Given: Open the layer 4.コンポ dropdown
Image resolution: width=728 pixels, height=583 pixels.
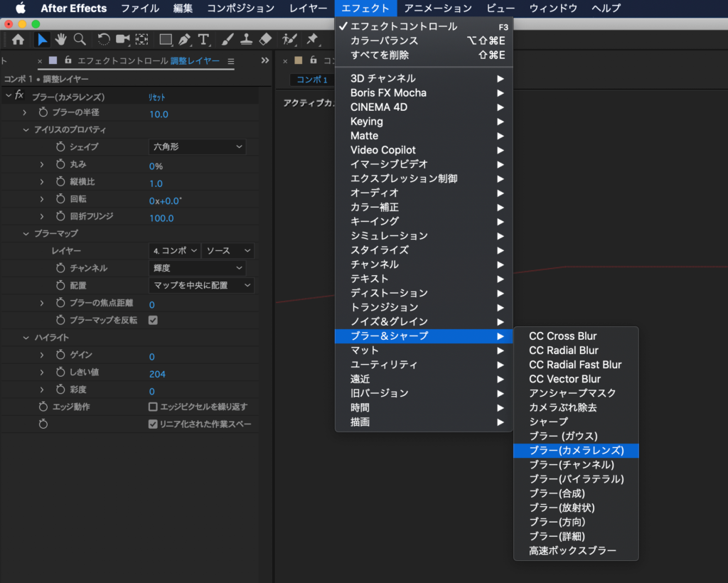Looking at the screenshot, I should 175,251.
